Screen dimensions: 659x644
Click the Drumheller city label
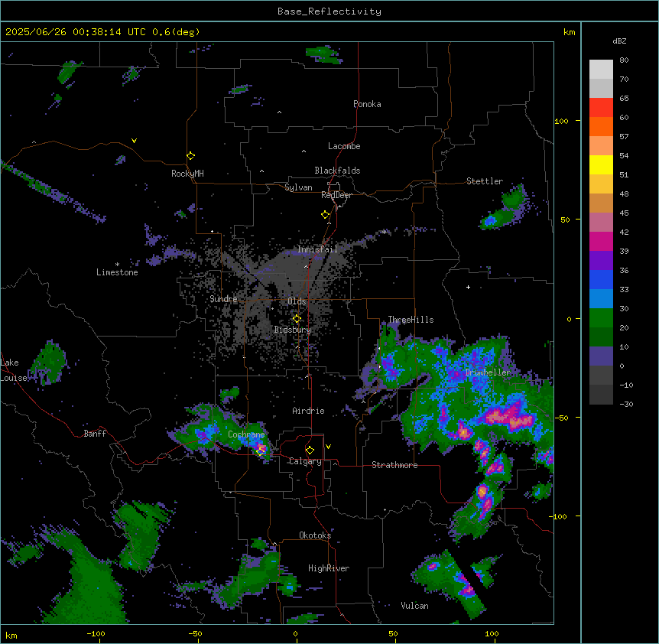coord(488,372)
